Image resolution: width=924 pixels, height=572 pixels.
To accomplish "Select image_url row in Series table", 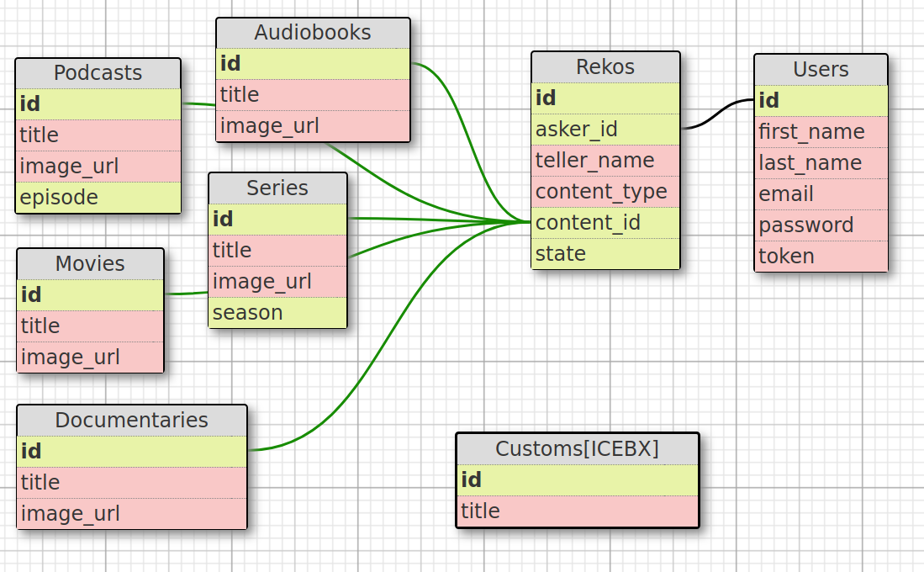I will pos(277,281).
